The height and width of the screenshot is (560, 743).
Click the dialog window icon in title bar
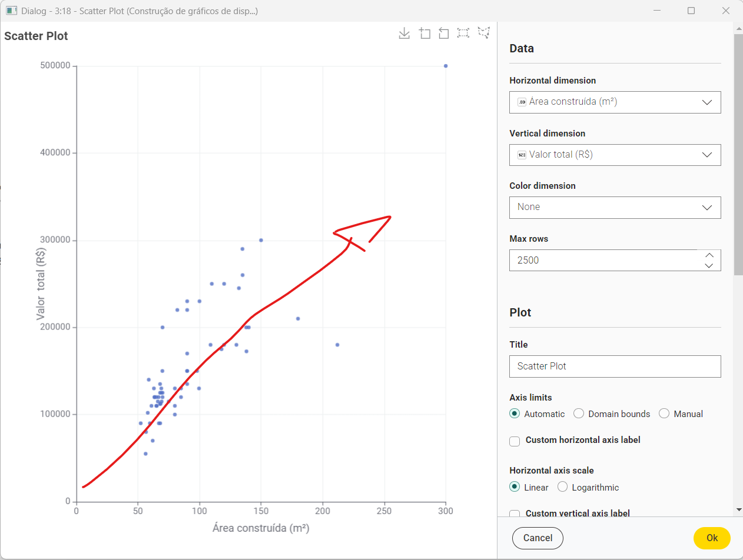(11, 11)
